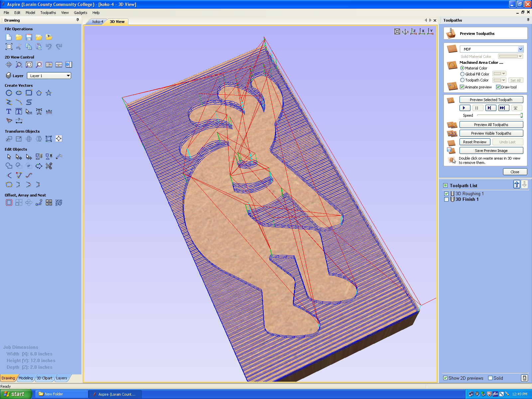Switch to the 3D Clipart tab
This screenshot has height=399, width=532.
pos(44,378)
